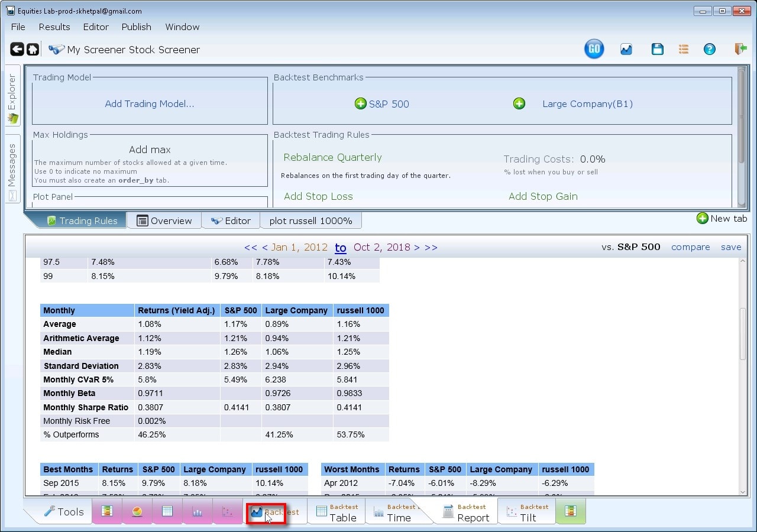Open the Tools tab at bottom
Viewport: 757px width, 532px height.
(x=64, y=512)
